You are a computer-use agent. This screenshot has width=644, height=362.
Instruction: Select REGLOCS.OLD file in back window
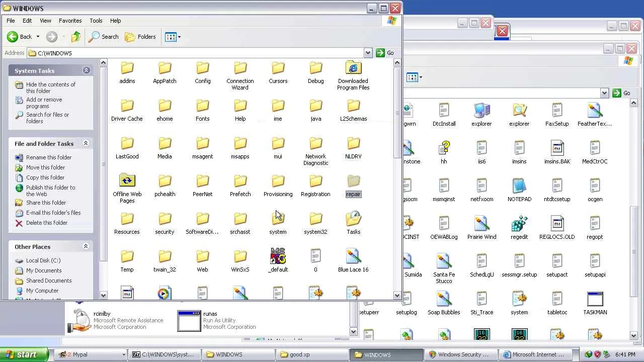(x=557, y=224)
